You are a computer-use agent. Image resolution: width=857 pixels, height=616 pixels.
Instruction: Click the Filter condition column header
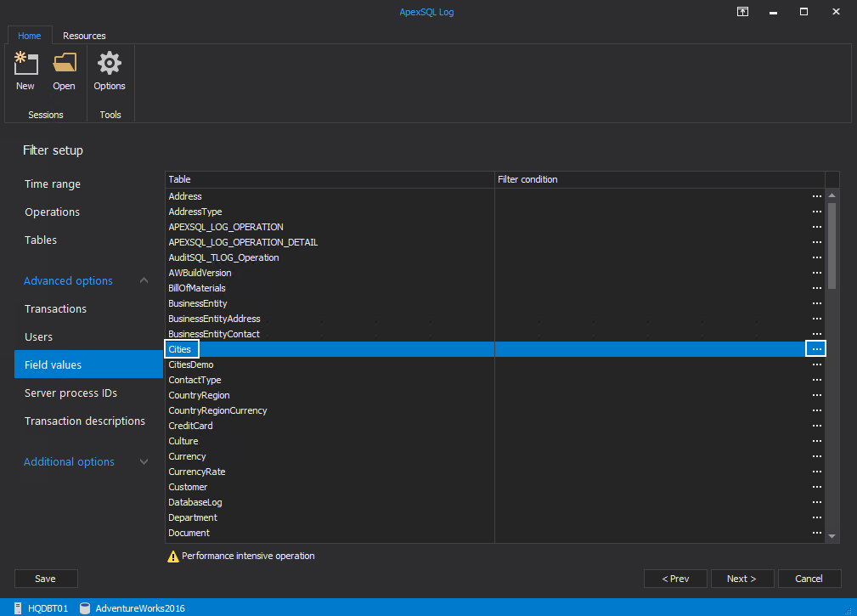coord(527,179)
